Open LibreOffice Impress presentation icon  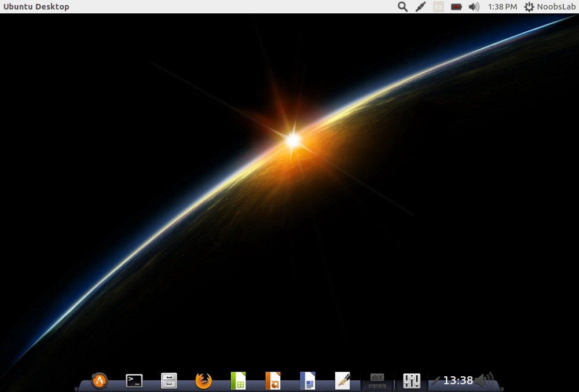click(273, 380)
